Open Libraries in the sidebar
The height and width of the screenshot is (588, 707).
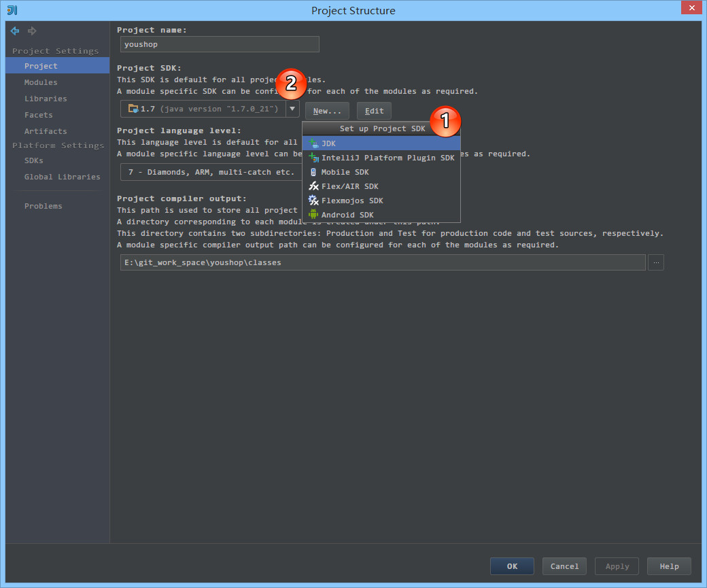(x=46, y=99)
